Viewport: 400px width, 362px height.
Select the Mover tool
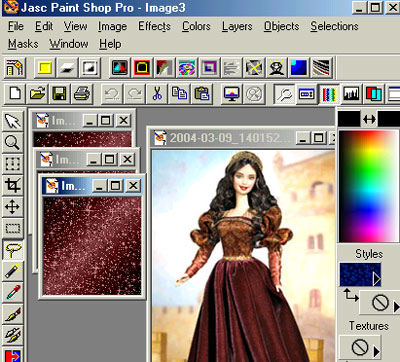tap(12, 207)
